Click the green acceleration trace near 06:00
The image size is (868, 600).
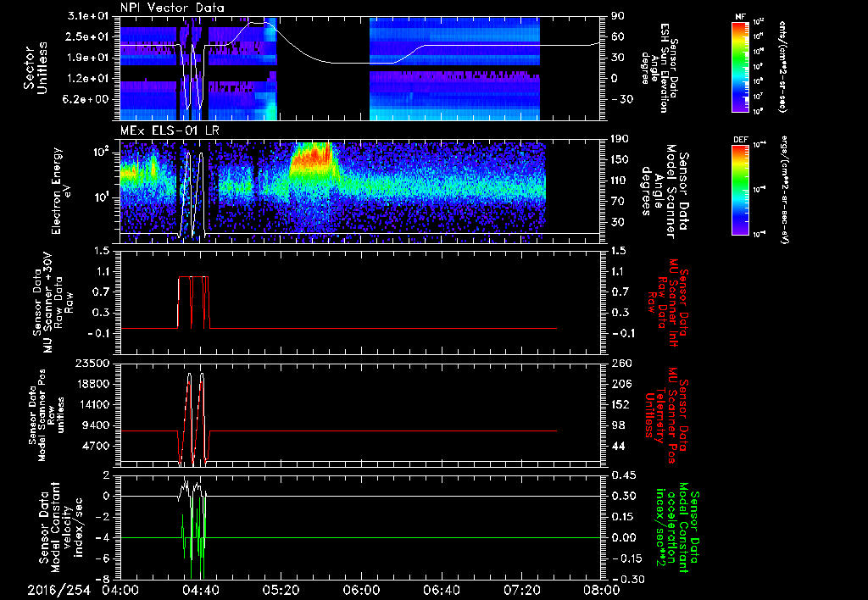(x=360, y=537)
